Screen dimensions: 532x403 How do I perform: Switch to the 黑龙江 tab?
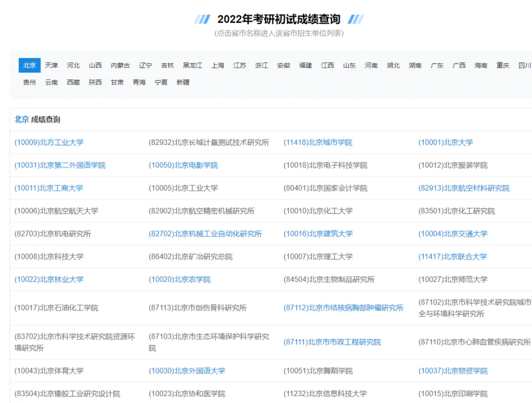pos(193,65)
